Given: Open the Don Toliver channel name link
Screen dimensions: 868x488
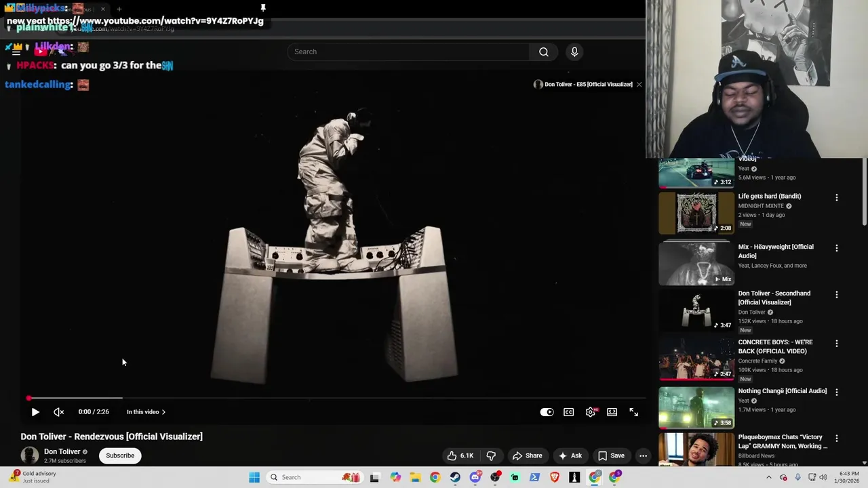Looking at the screenshot, I should point(62,451).
